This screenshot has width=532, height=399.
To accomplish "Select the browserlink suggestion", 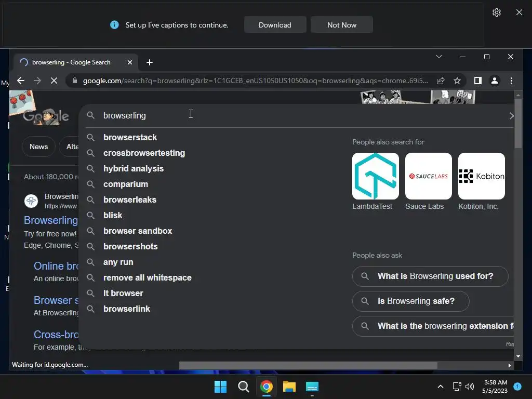I will click(x=127, y=309).
